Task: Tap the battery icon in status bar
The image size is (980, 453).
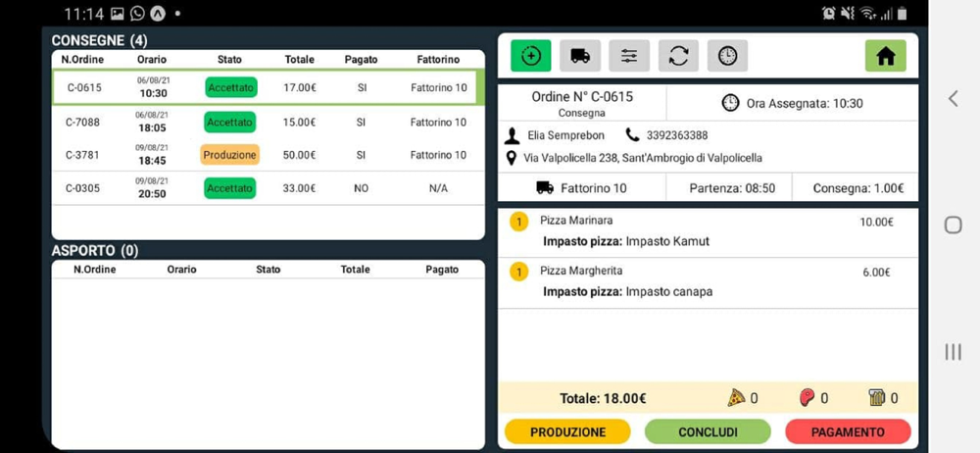Action: pos(903,13)
